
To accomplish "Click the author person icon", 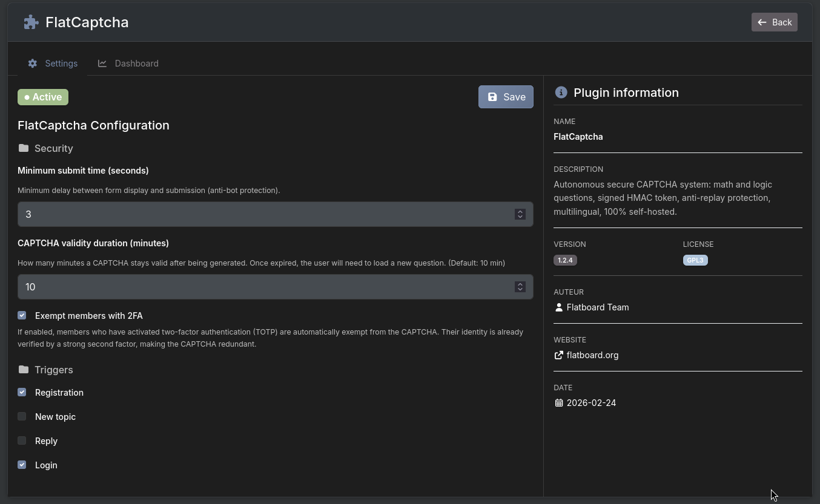I will tap(559, 307).
